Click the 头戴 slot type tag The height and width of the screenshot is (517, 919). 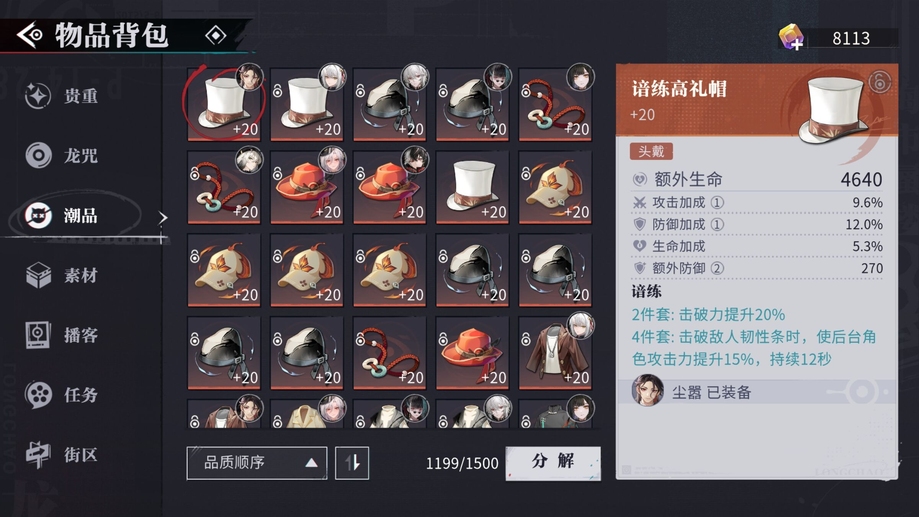tap(651, 152)
